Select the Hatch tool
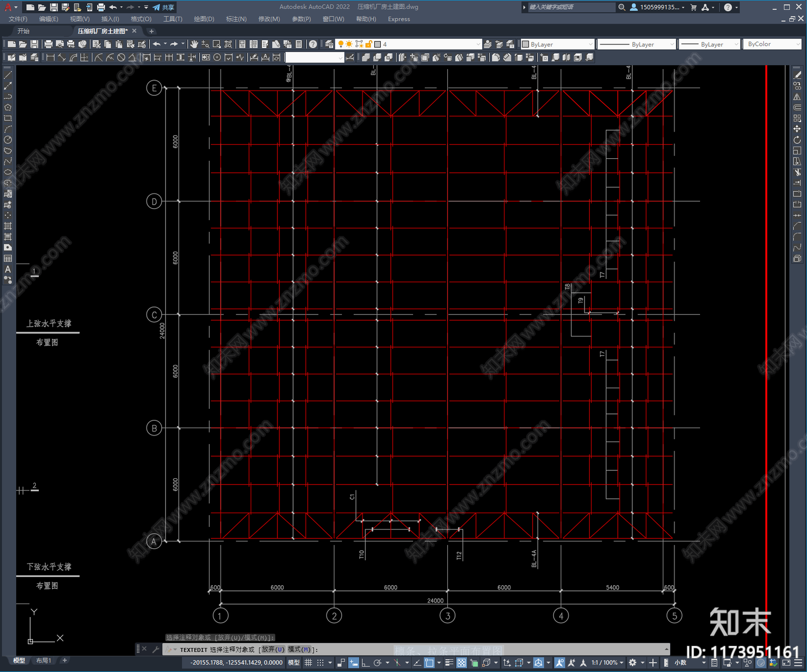The height and width of the screenshot is (672, 807). (8, 226)
